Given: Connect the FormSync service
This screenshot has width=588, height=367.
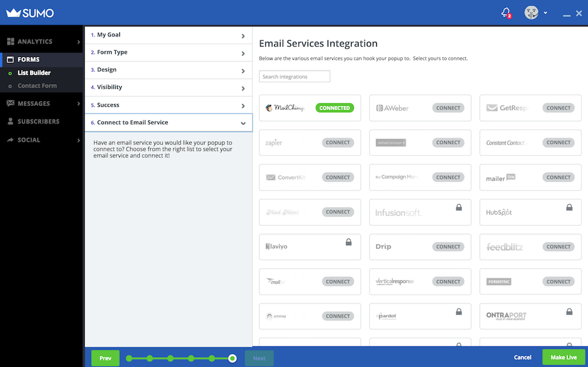Looking at the screenshot, I should (559, 282).
